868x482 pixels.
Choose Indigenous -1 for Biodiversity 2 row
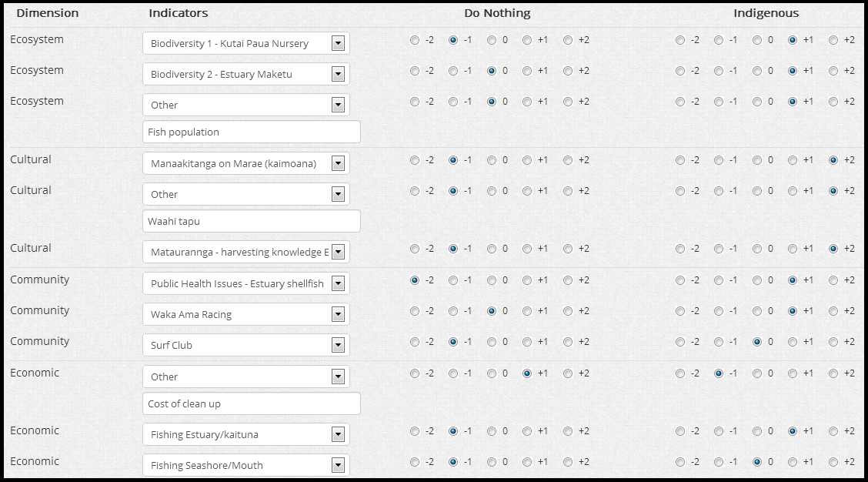[719, 71]
